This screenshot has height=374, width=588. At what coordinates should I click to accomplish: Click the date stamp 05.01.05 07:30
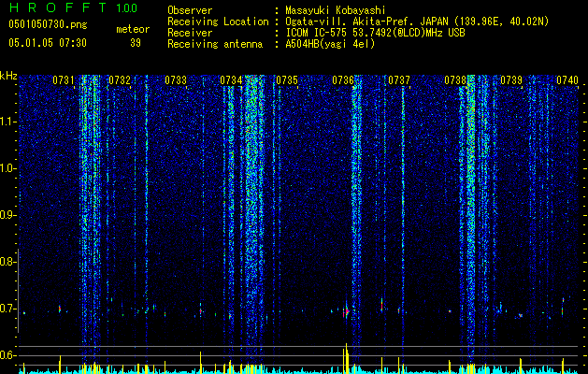pyautogui.click(x=48, y=43)
